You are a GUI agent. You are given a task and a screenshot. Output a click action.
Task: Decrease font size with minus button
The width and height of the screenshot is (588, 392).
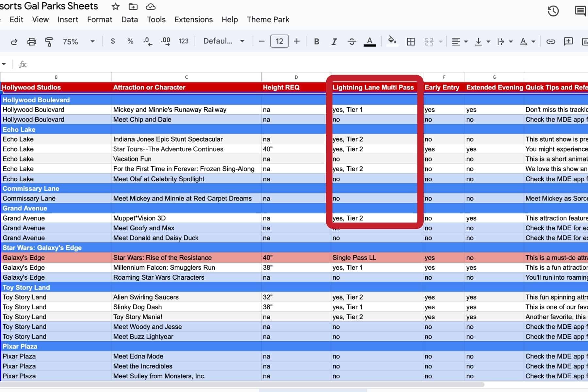click(261, 41)
